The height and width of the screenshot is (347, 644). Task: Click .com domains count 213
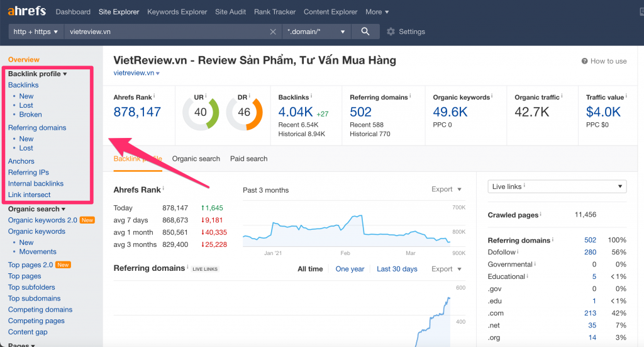(x=590, y=313)
